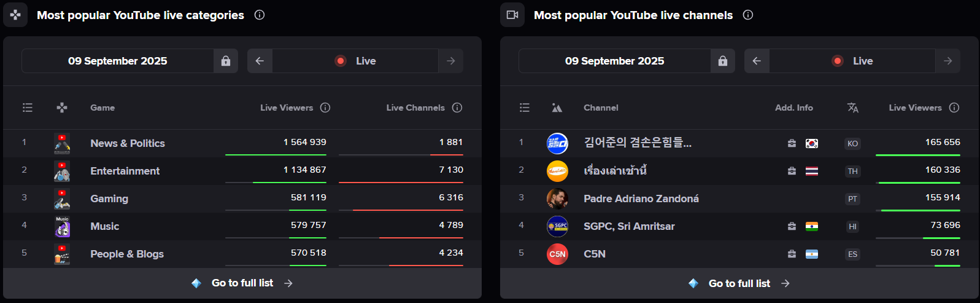Click info icon beside live categories title
This screenshot has width=980, height=303.
pyautogui.click(x=260, y=15)
